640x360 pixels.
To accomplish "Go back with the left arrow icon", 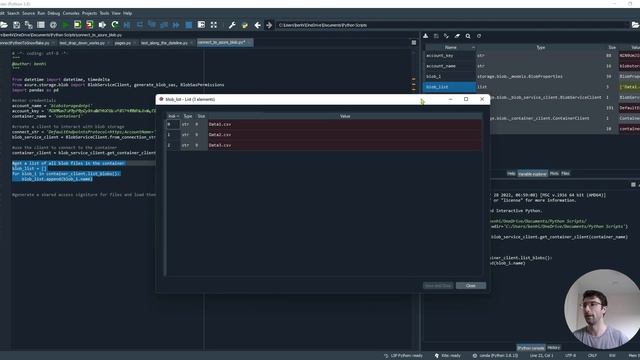I will coord(257,25).
